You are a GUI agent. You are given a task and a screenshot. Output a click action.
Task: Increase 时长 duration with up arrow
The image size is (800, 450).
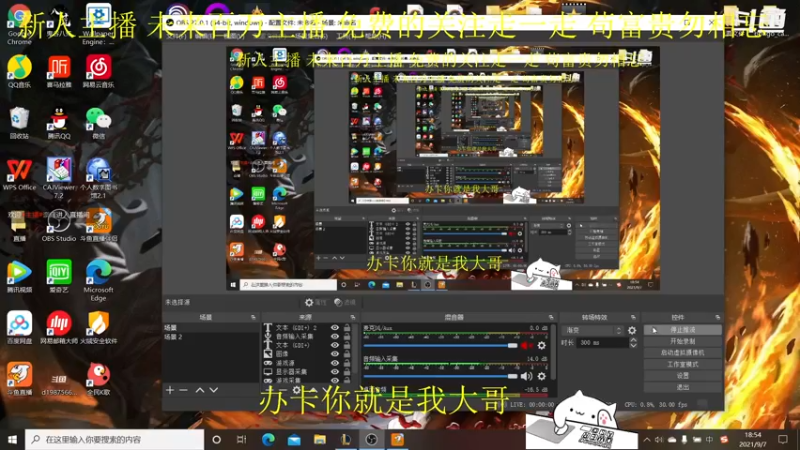pyautogui.click(x=633, y=340)
